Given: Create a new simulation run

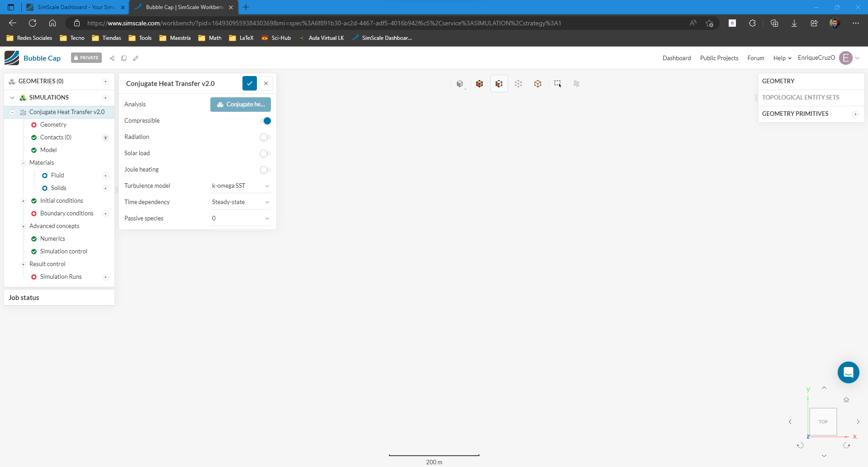Looking at the screenshot, I should [105, 277].
